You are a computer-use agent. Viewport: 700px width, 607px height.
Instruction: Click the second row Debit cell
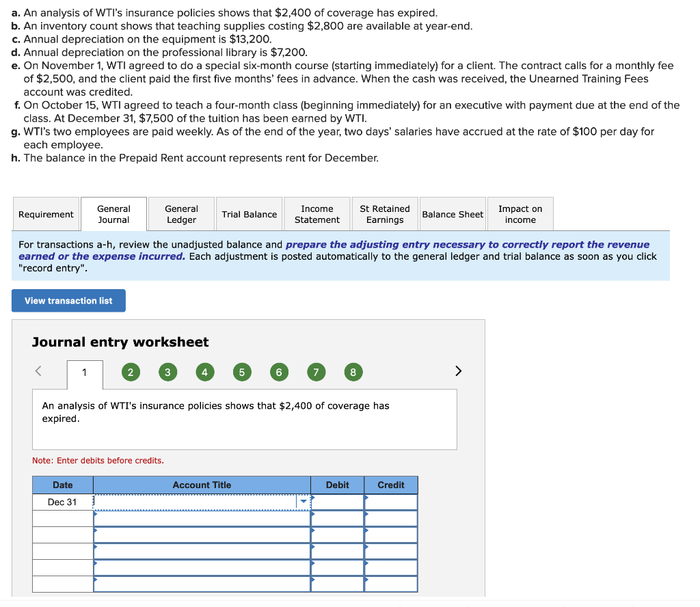(338, 519)
